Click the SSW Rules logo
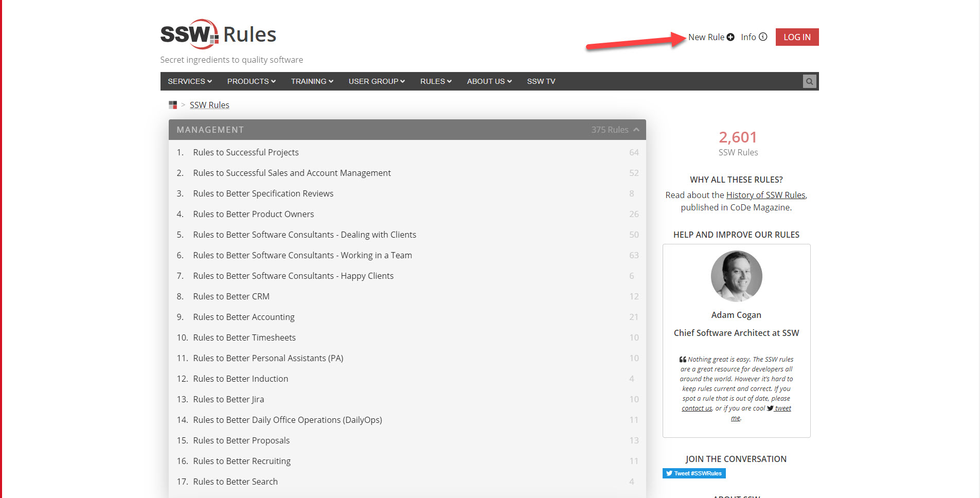This screenshot has height=498, width=980. (x=218, y=34)
